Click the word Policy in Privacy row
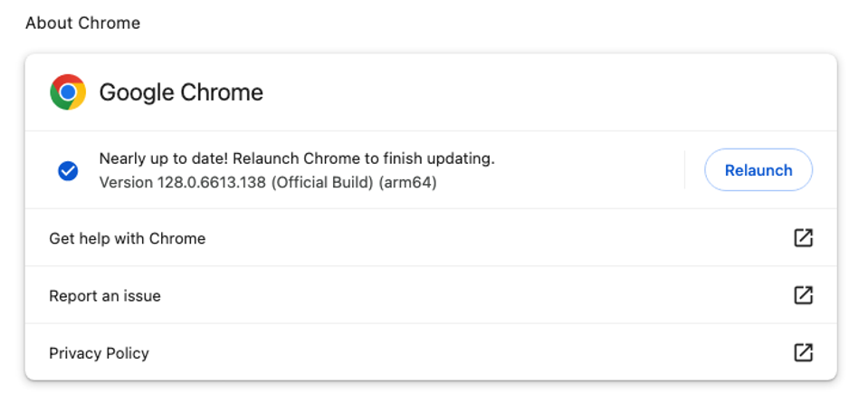Viewport: 868px width, 404px height. click(x=128, y=353)
